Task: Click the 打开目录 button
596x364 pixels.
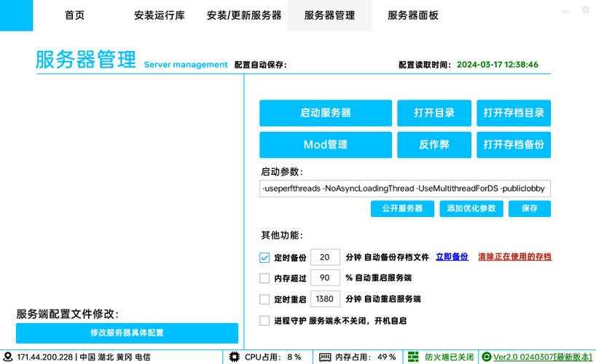Action: point(434,113)
